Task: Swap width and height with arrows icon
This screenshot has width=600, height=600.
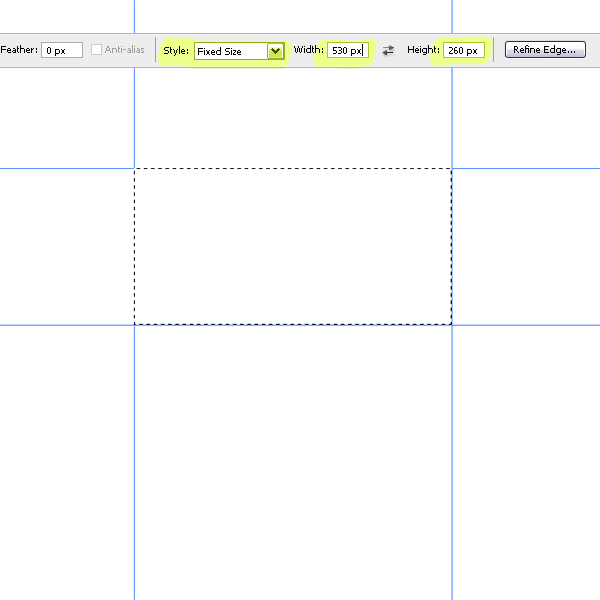Action: (388, 50)
